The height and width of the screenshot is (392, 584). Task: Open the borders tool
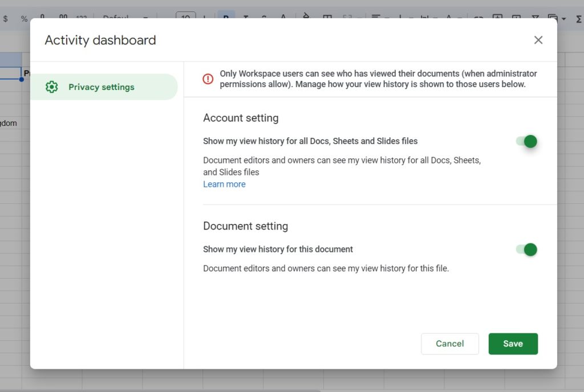click(327, 15)
